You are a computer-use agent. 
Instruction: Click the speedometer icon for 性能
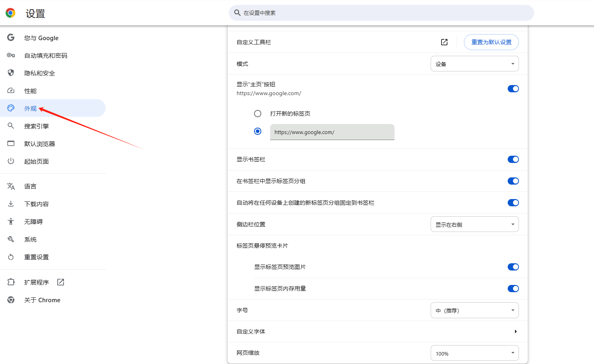pyautogui.click(x=11, y=91)
